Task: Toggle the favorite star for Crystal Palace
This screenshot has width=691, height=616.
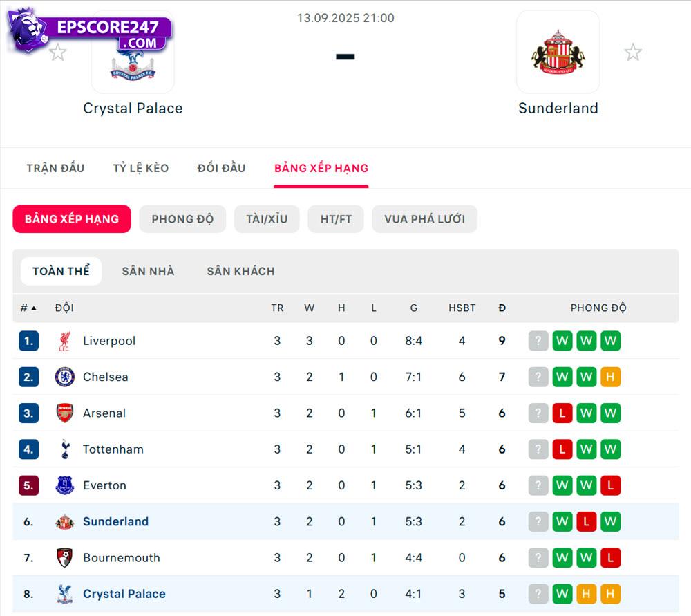Action: tap(58, 50)
